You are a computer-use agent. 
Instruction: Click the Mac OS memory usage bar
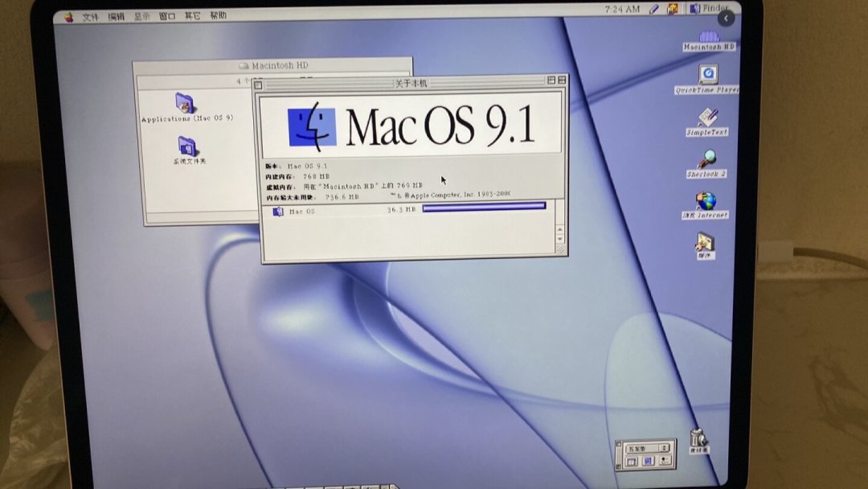(x=484, y=206)
